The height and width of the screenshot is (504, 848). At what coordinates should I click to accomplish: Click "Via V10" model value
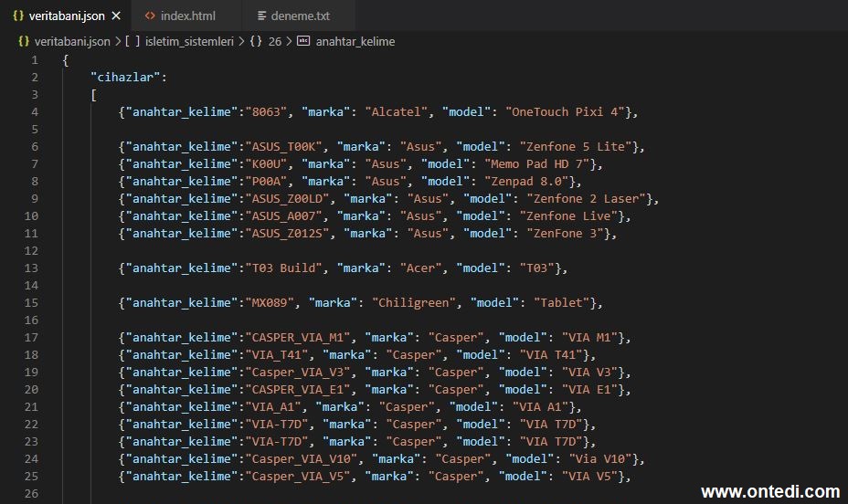point(599,458)
